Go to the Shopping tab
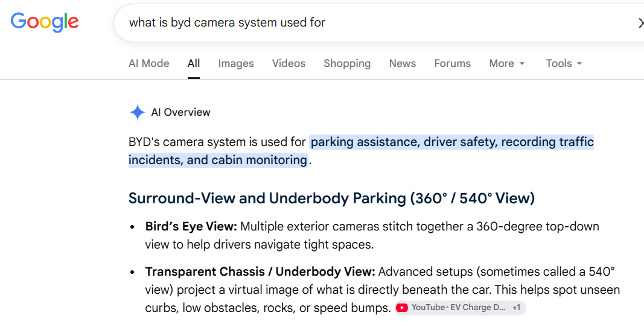 (x=347, y=63)
